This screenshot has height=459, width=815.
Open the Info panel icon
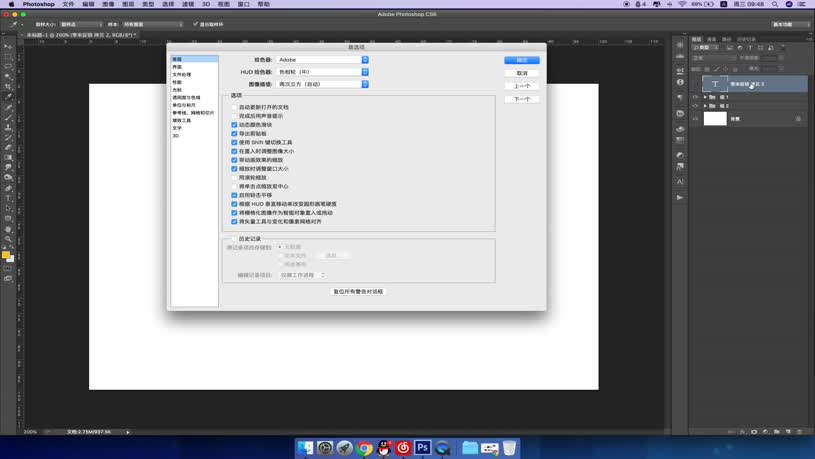[x=680, y=82]
